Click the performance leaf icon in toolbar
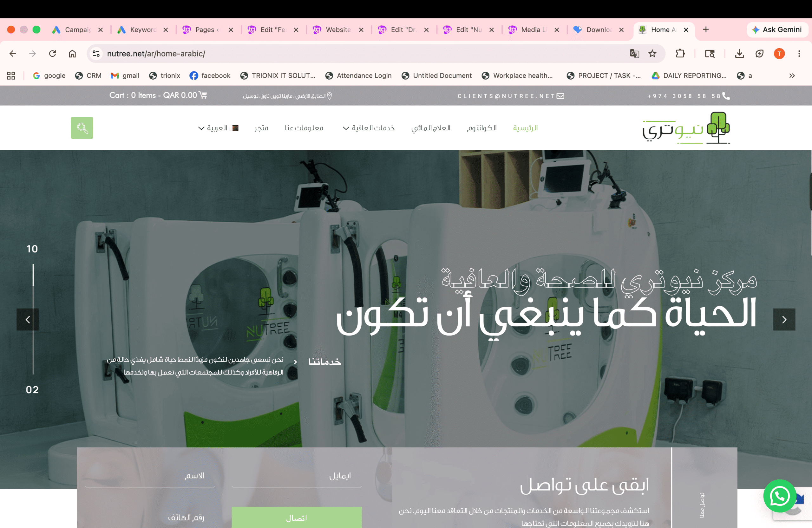Screen dimensions: 812x528 (759, 54)
